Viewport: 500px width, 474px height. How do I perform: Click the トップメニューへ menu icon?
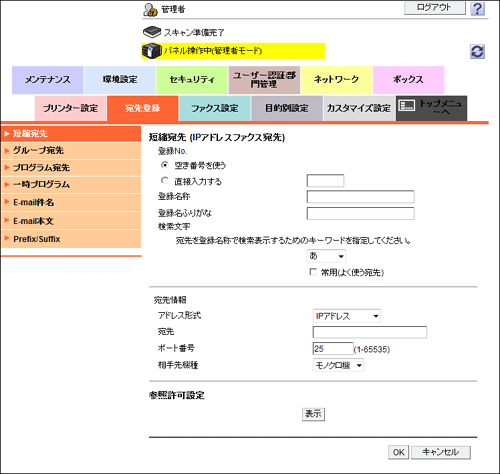(x=407, y=106)
